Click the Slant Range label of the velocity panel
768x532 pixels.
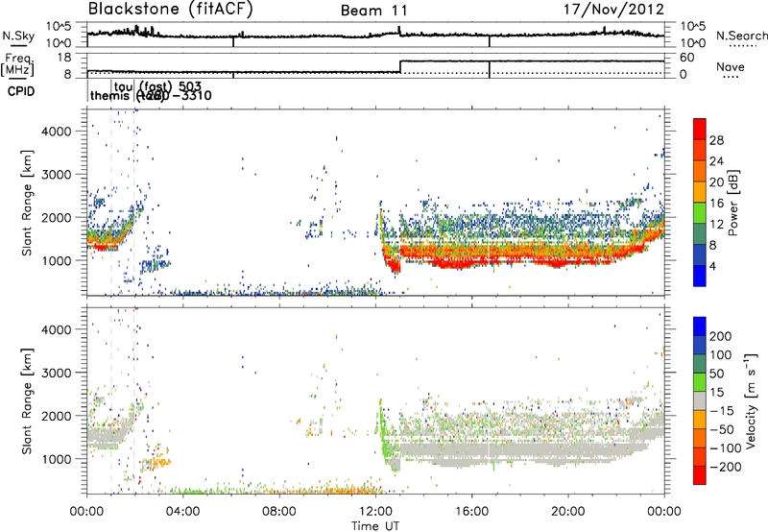[27, 400]
